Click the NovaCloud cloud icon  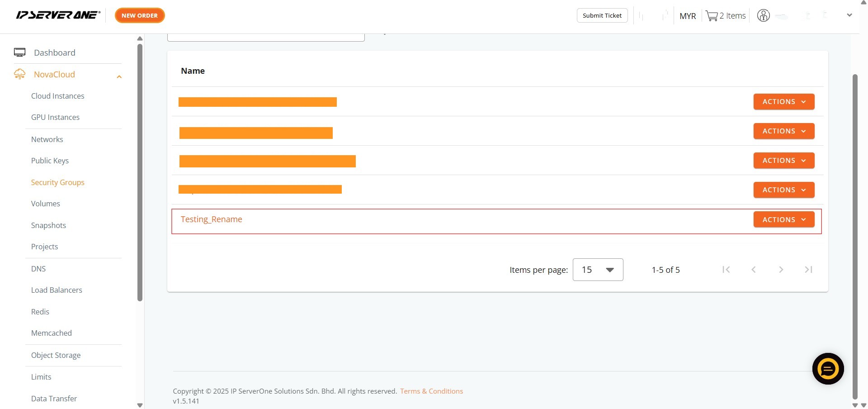(19, 74)
